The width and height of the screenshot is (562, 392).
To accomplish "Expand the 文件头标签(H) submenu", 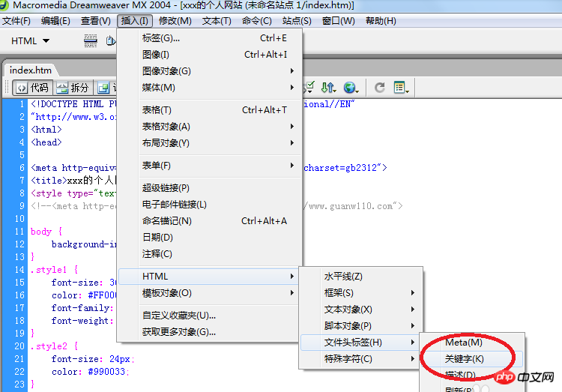I will coord(361,343).
